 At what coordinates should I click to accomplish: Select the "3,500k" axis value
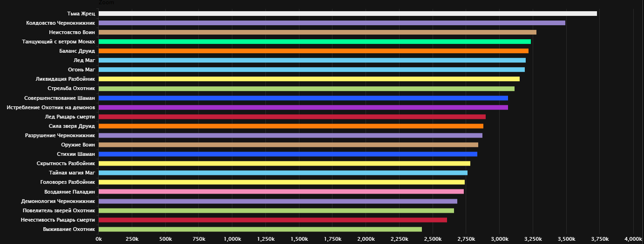(566, 239)
